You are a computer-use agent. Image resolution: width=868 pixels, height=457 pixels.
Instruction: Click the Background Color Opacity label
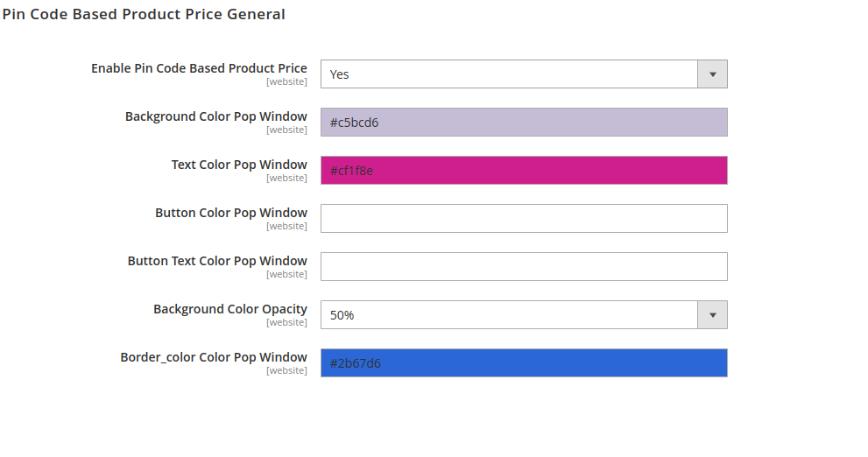230,309
